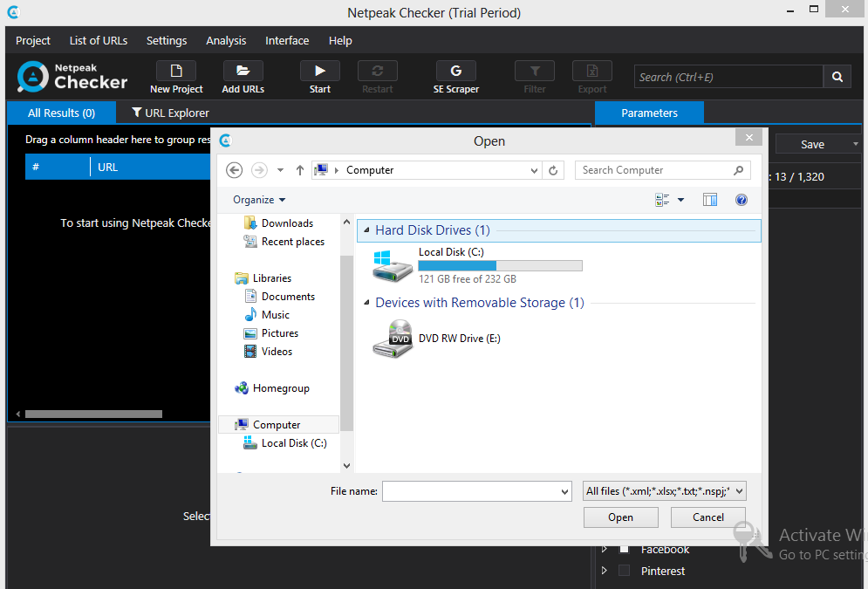This screenshot has height=589, width=868.
Task: Click the change view icon
Action: tap(662, 200)
